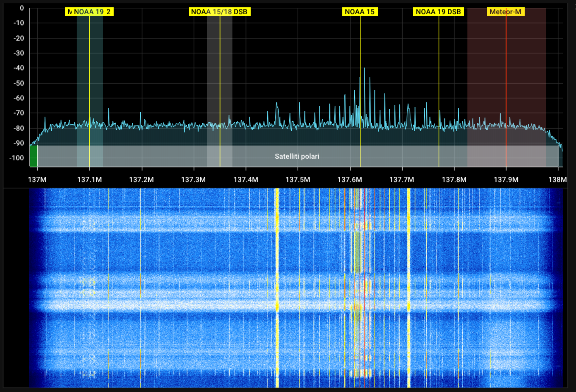Click the 137.6M frequency axis label

[350, 180]
